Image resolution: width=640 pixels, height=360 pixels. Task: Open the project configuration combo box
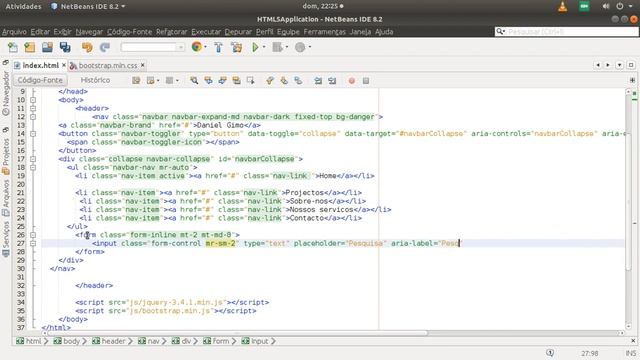tap(153, 47)
